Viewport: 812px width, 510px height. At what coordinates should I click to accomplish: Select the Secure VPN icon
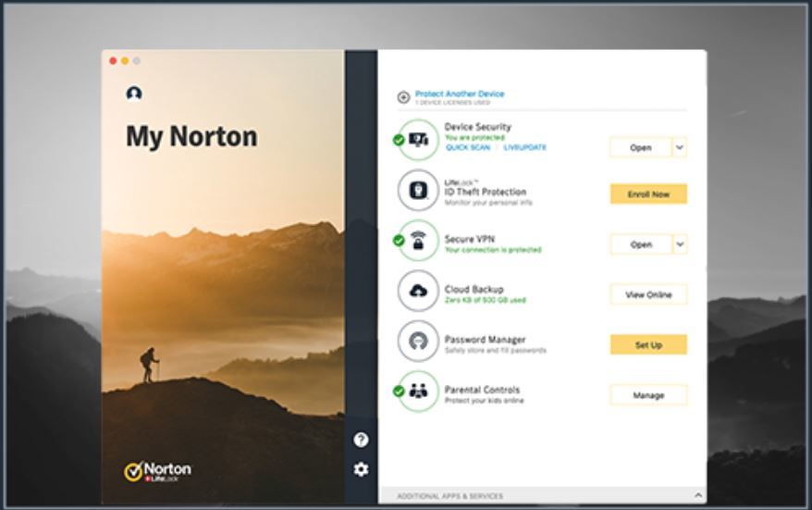click(418, 240)
